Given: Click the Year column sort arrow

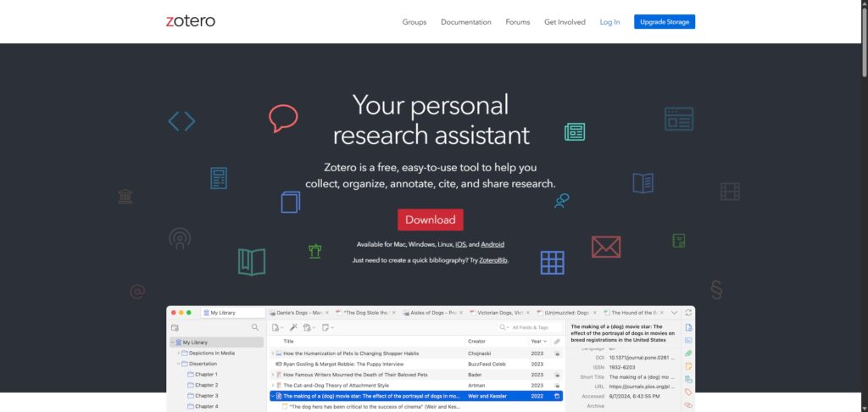Looking at the screenshot, I should 545,342.
